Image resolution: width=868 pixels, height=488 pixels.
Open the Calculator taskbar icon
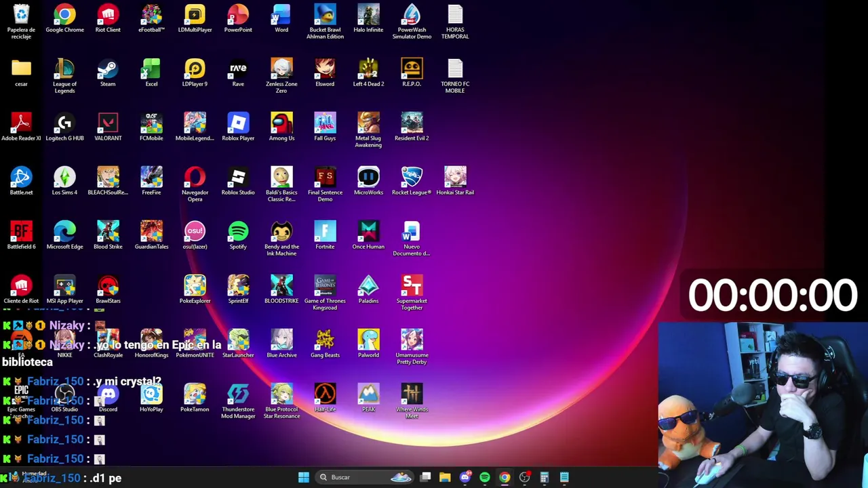544,477
